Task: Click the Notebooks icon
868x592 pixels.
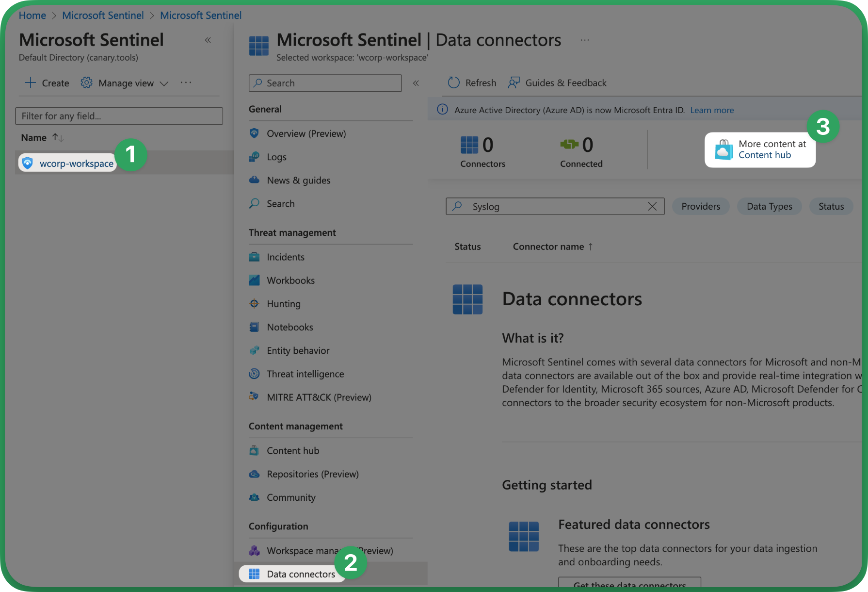Action: (254, 327)
